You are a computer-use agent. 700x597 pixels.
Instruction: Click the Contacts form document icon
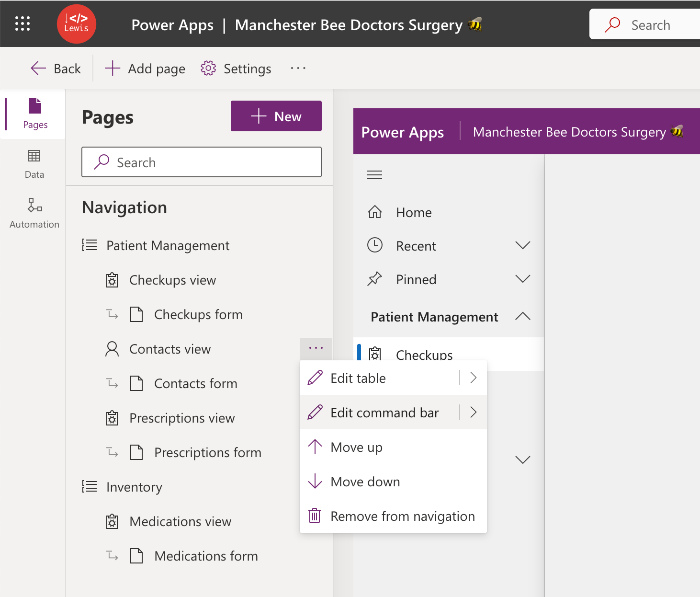[x=137, y=383]
